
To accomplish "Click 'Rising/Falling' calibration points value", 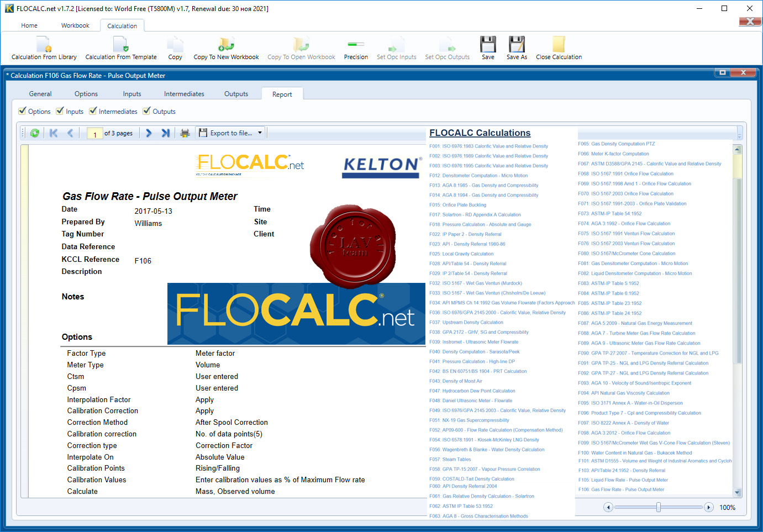I will click(218, 468).
